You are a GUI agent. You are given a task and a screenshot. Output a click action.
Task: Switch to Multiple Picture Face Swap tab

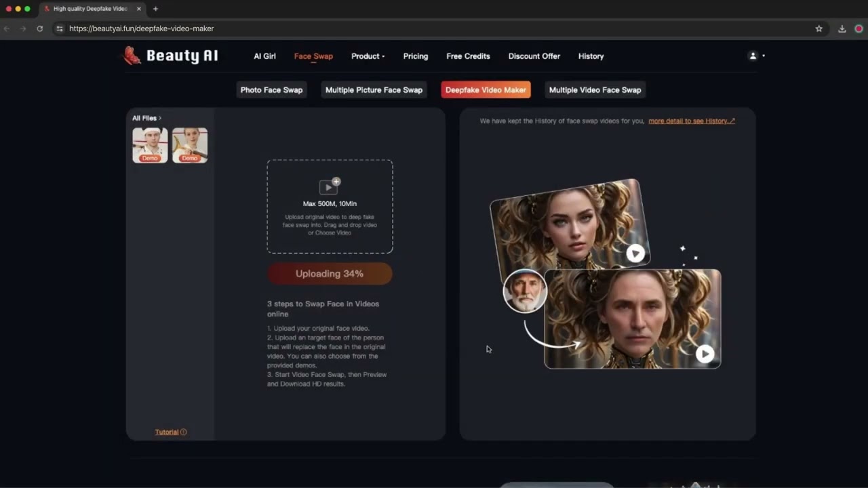coord(374,90)
